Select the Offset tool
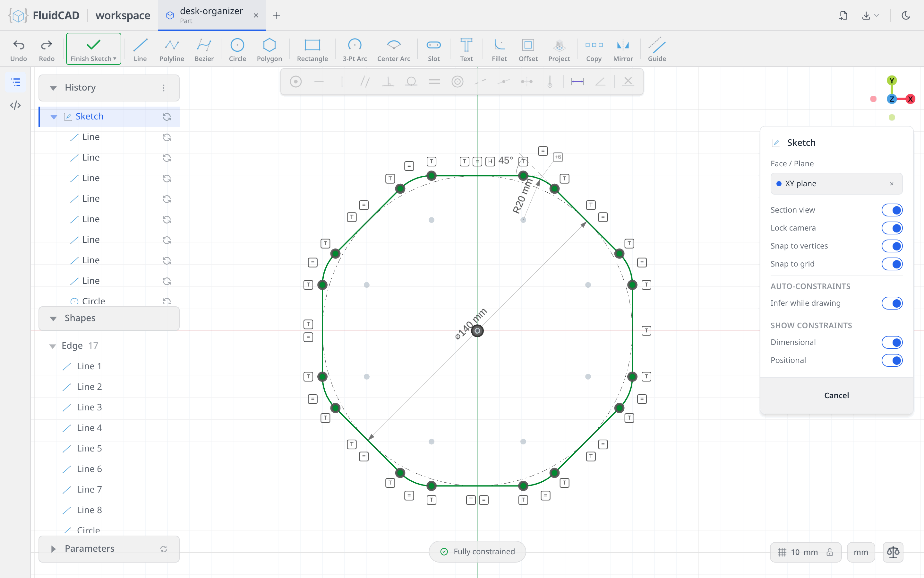This screenshot has width=924, height=578. tap(528, 49)
